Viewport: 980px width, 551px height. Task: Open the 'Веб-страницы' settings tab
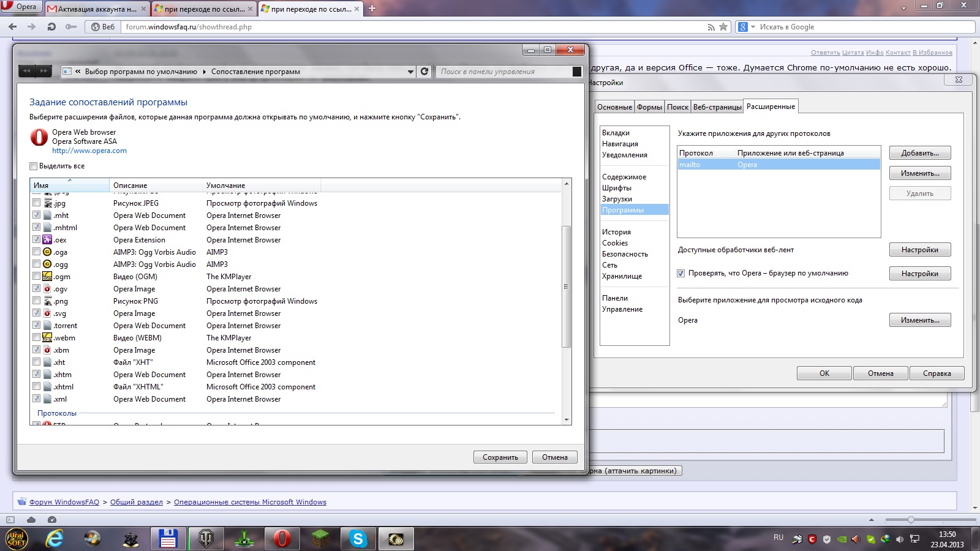tap(717, 107)
